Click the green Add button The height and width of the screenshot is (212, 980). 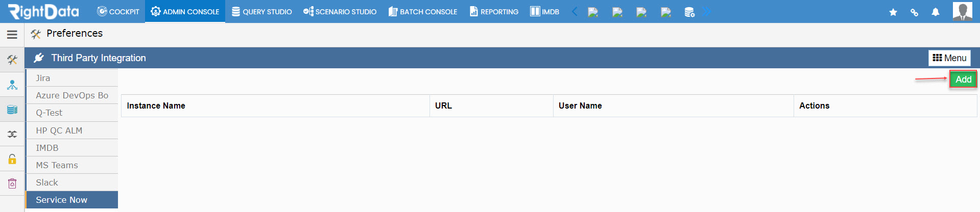(963, 79)
